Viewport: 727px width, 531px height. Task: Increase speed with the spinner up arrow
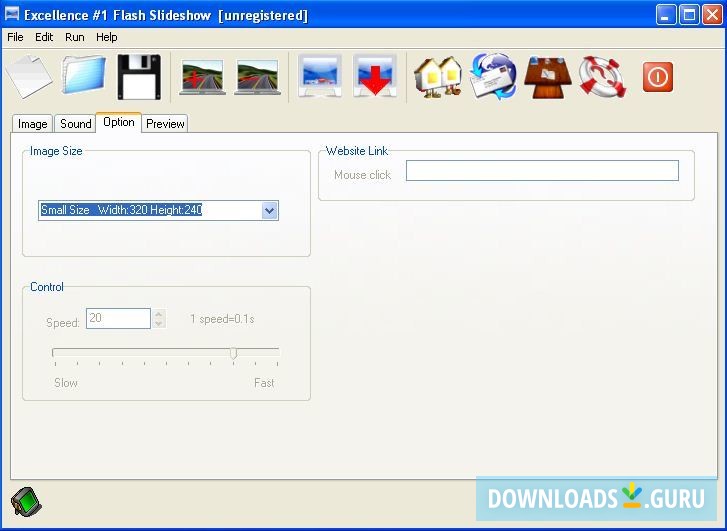tap(159, 313)
